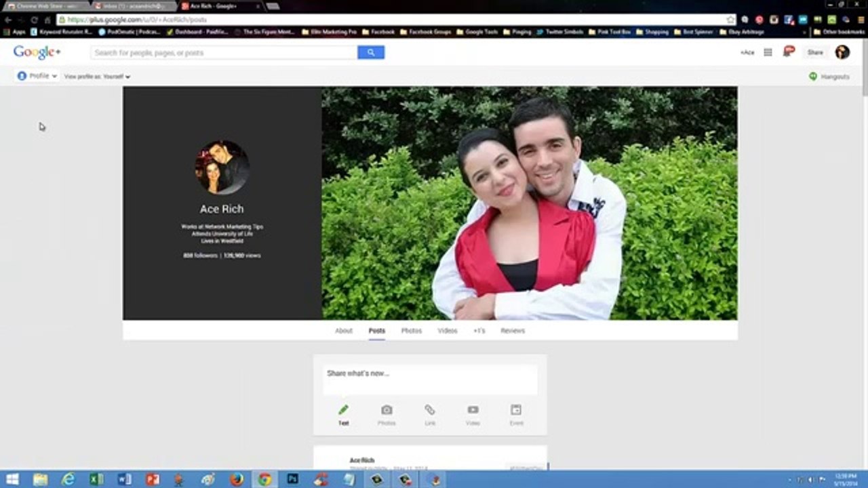The image size is (868, 488).
Task: Click the Share button in the header
Action: [815, 52]
